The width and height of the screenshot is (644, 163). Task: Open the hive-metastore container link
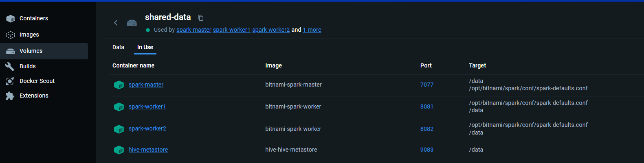[x=148, y=150]
